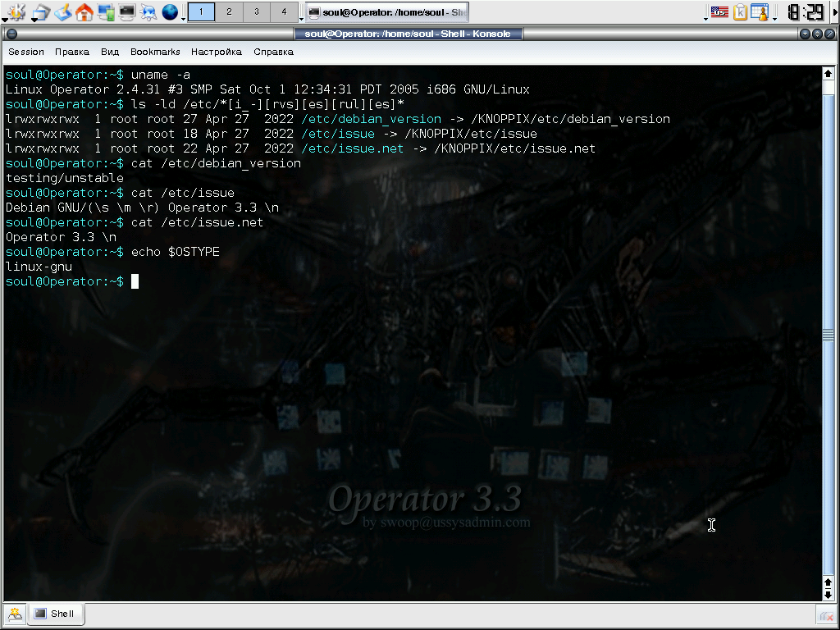Switch to virtual desktop 2
Viewport: 840px width, 630px height.
pos(230,11)
